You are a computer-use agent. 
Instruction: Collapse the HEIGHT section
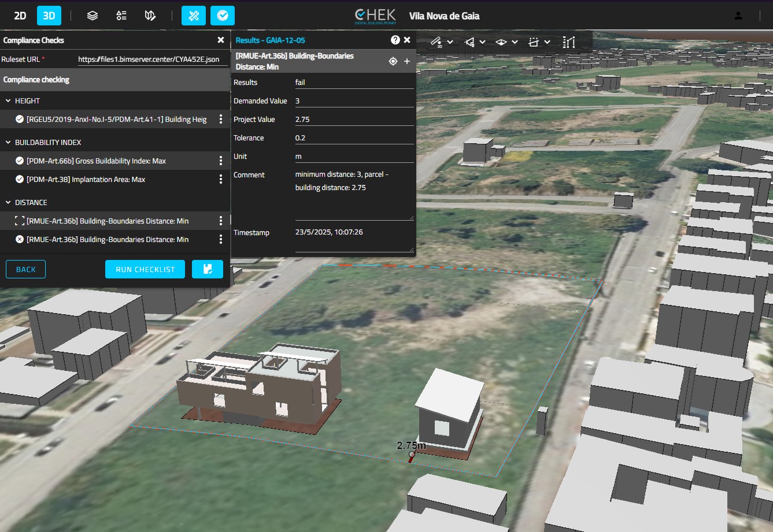pos(8,101)
